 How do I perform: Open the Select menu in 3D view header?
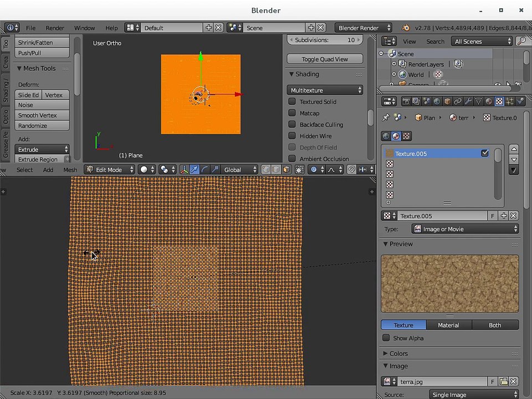point(25,170)
